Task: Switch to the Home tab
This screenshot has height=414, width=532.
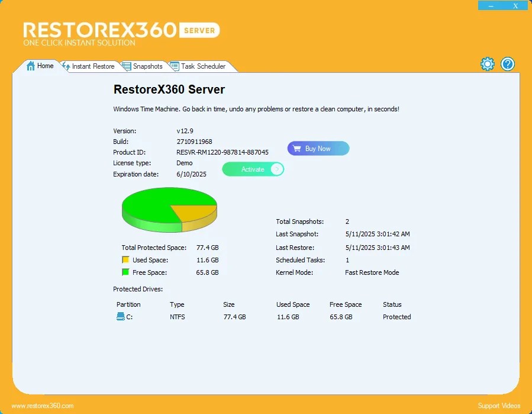Action: tap(40, 66)
